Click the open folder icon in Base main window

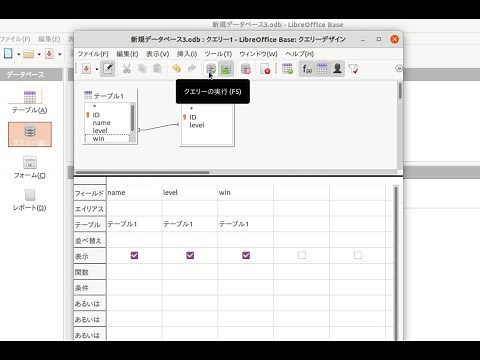(x=29, y=54)
